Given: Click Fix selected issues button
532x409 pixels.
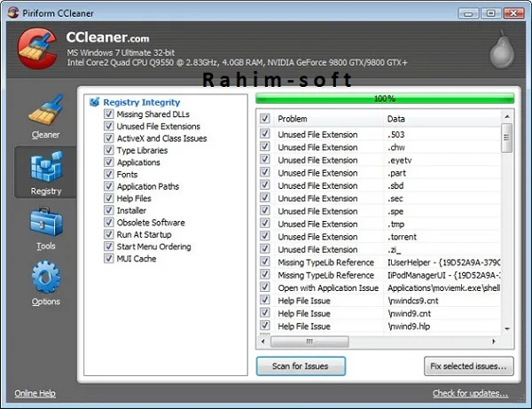Looking at the screenshot, I should pos(468,366).
